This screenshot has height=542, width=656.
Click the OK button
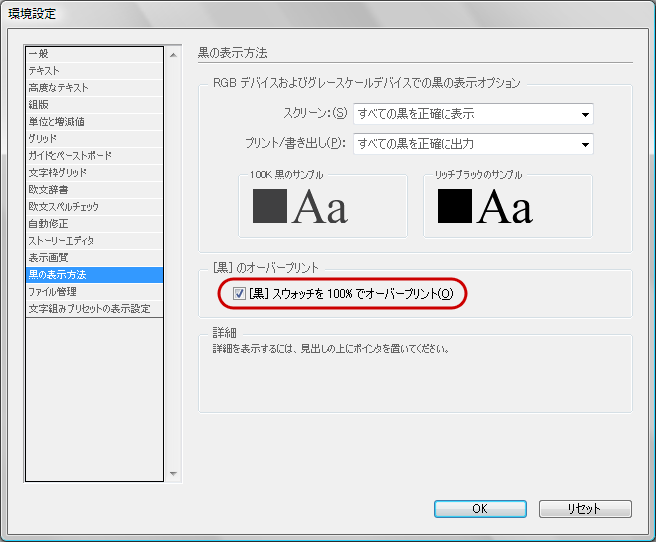(x=480, y=509)
